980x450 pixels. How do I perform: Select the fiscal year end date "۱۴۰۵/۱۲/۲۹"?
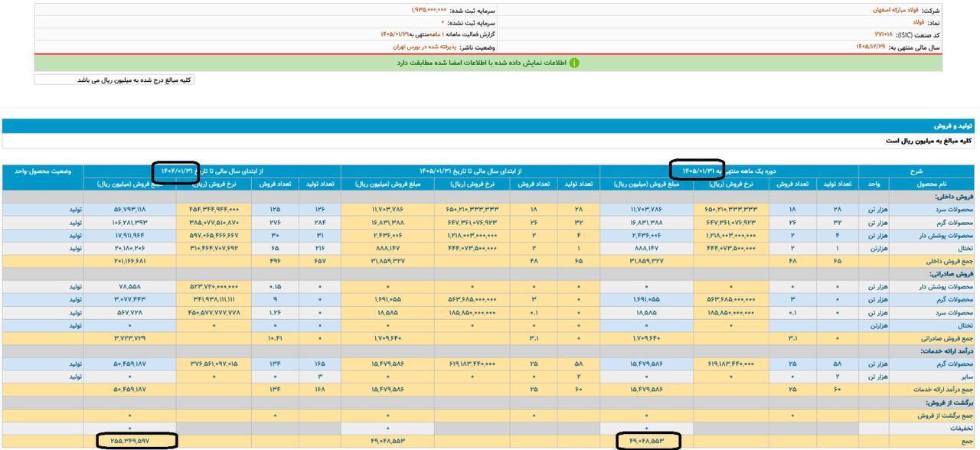coord(871,47)
